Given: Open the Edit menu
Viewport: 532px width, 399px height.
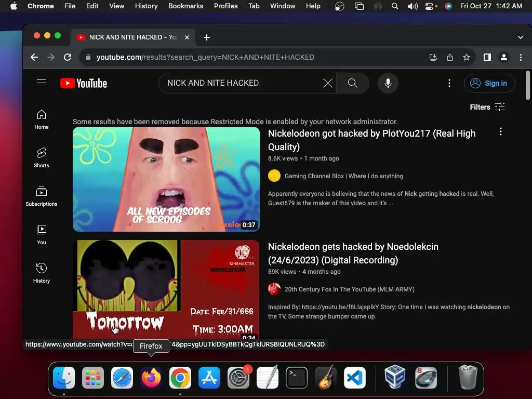Looking at the screenshot, I should click(92, 6).
